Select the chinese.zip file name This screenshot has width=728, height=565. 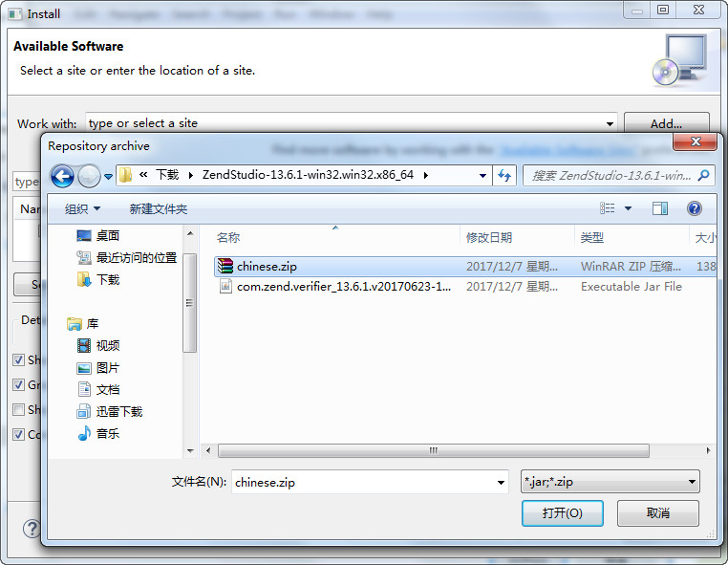[x=267, y=266]
